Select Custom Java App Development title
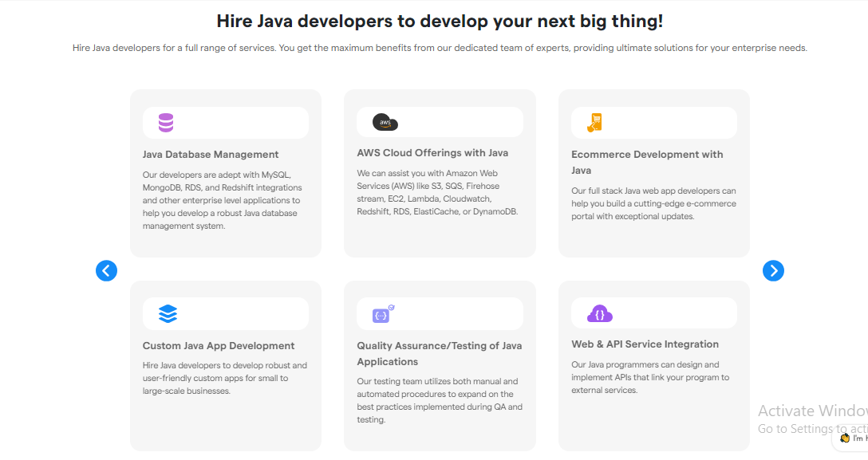The width and height of the screenshot is (868, 460). (x=219, y=346)
